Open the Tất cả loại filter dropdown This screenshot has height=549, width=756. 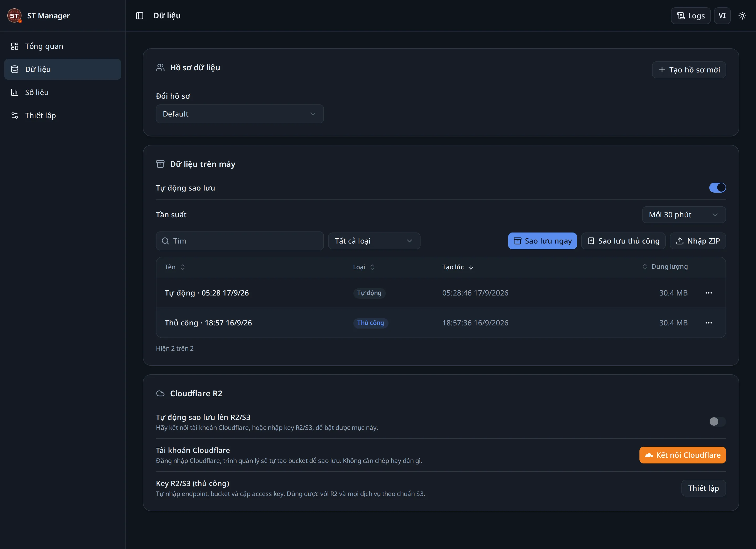pos(374,241)
